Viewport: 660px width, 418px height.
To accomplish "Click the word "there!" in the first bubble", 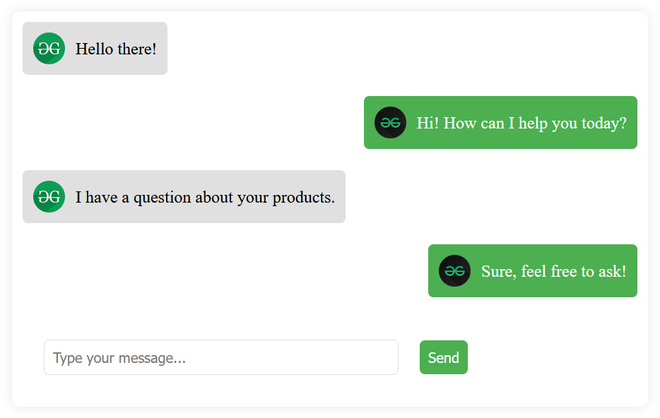I will pos(137,49).
